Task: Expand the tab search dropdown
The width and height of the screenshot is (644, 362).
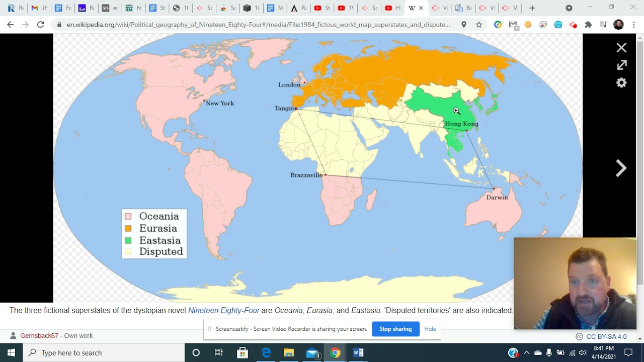Action: pyautogui.click(x=569, y=8)
